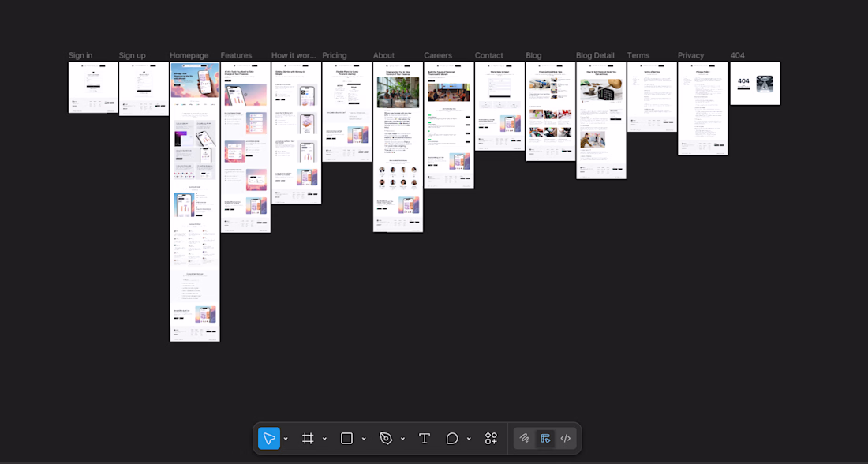Click the Terms page frame

[x=652, y=97]
